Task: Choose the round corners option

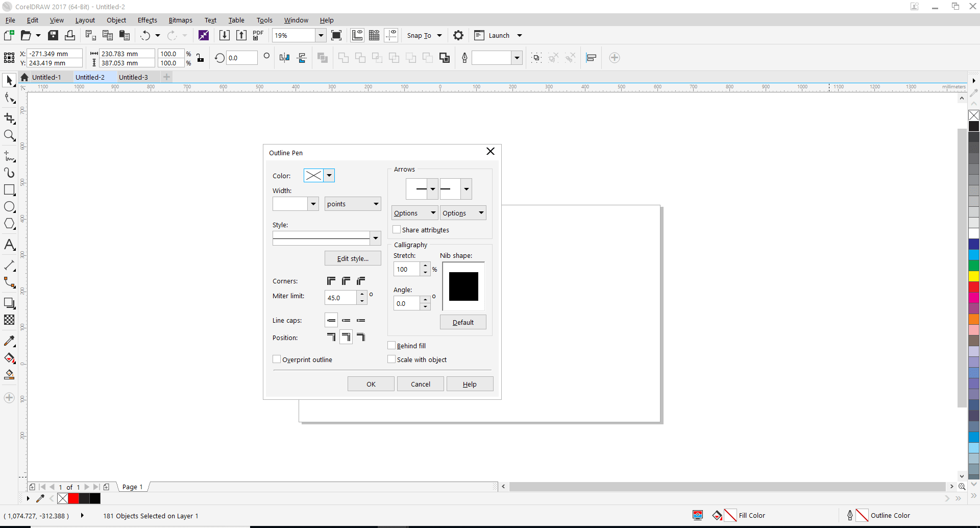Action: click(x=346, y=281)
